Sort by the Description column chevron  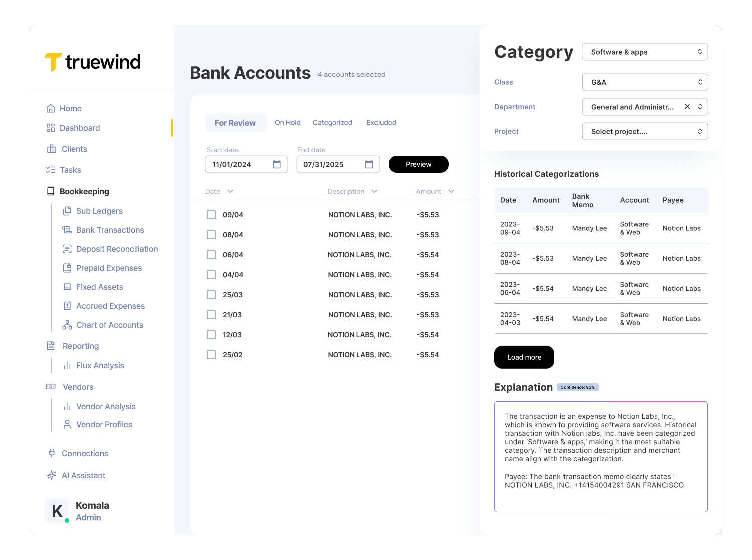tap(374, 191)
